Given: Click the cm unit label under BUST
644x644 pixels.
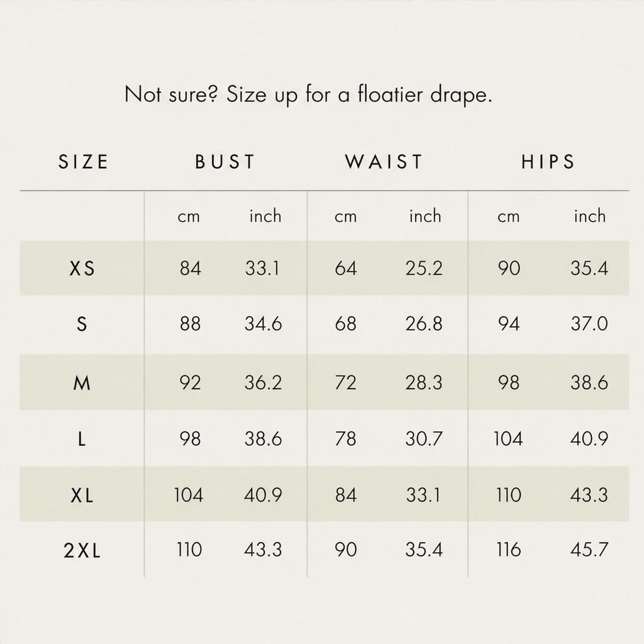Looking at the screenshot, I should click(188, 216).
